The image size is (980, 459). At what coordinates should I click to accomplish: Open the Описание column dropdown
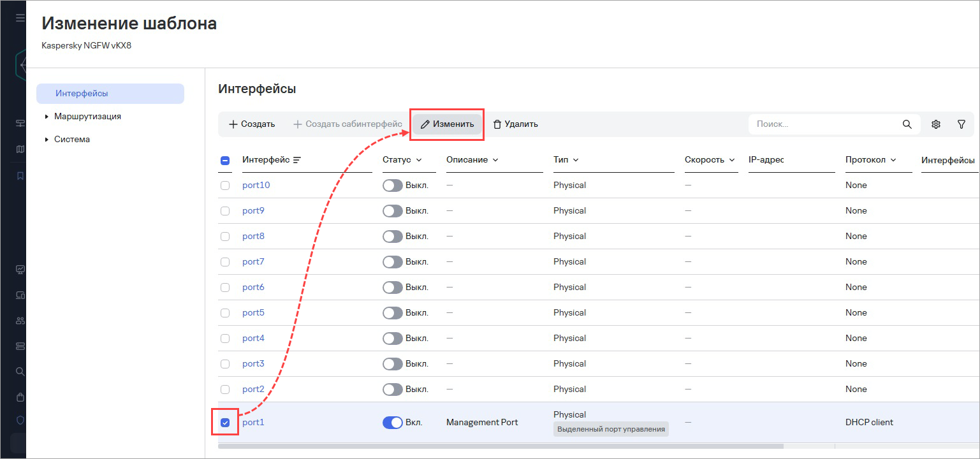[x=495, y=160]
